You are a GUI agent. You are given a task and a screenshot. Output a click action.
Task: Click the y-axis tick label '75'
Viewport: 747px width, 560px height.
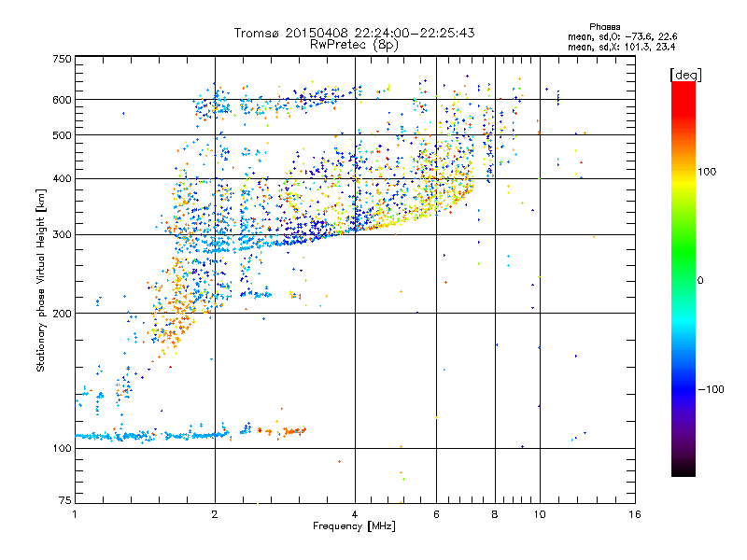click(65, 500)
